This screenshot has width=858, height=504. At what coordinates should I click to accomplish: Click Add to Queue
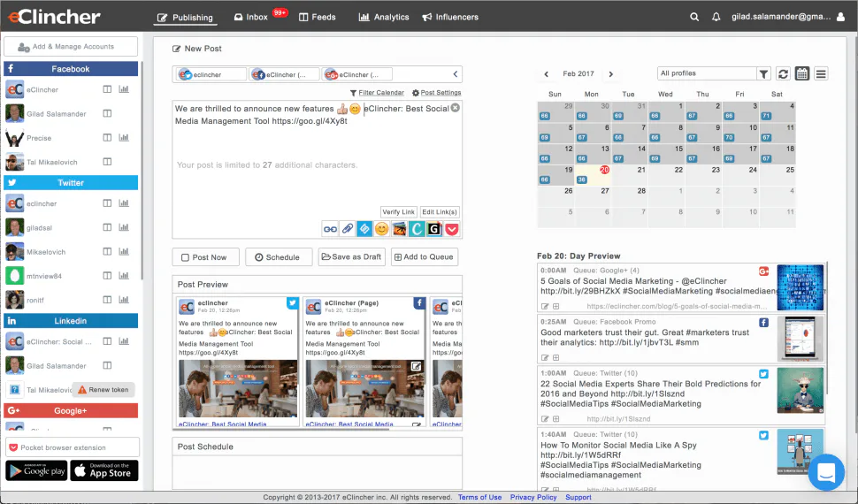[x=424, y=257]
